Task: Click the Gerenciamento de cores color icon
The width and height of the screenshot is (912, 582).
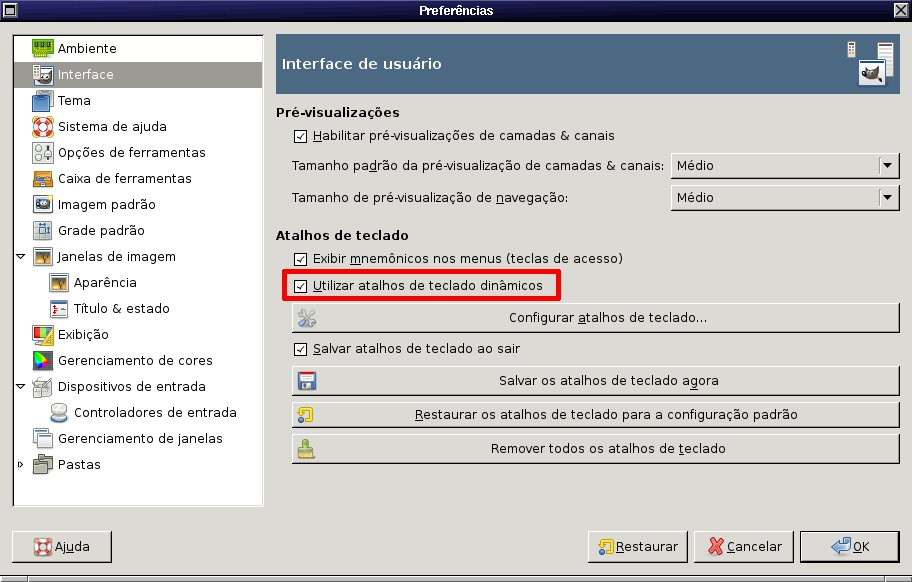Action: coord(42,360)
